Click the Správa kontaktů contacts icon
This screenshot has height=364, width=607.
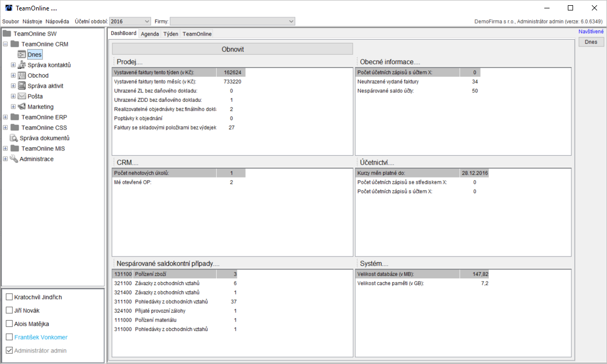pos(21,65)
